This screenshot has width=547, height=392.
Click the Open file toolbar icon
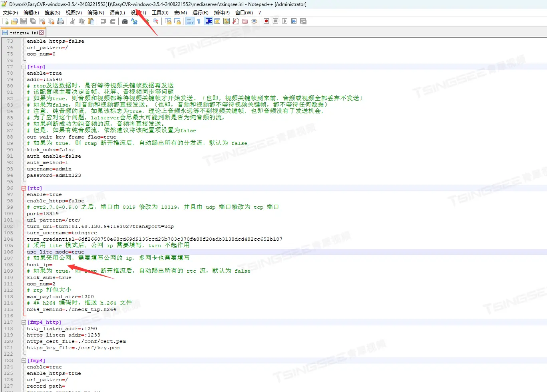(x=14, y=21)
